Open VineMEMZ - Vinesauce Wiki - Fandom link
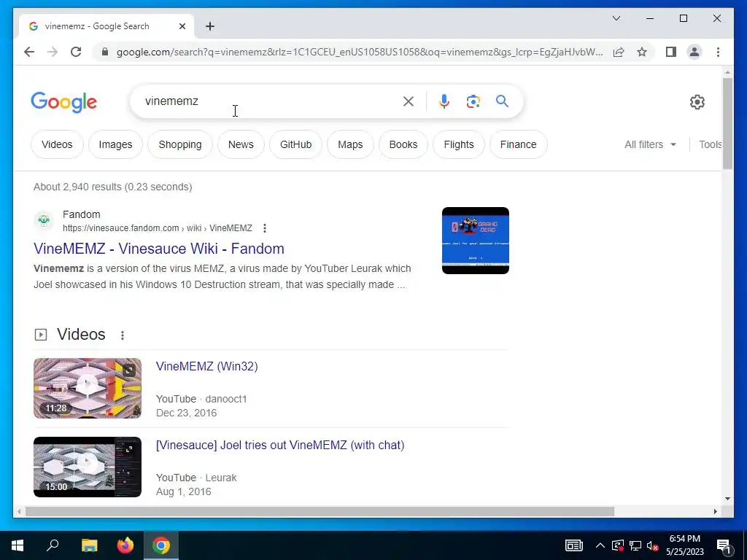 coord(158,249)
